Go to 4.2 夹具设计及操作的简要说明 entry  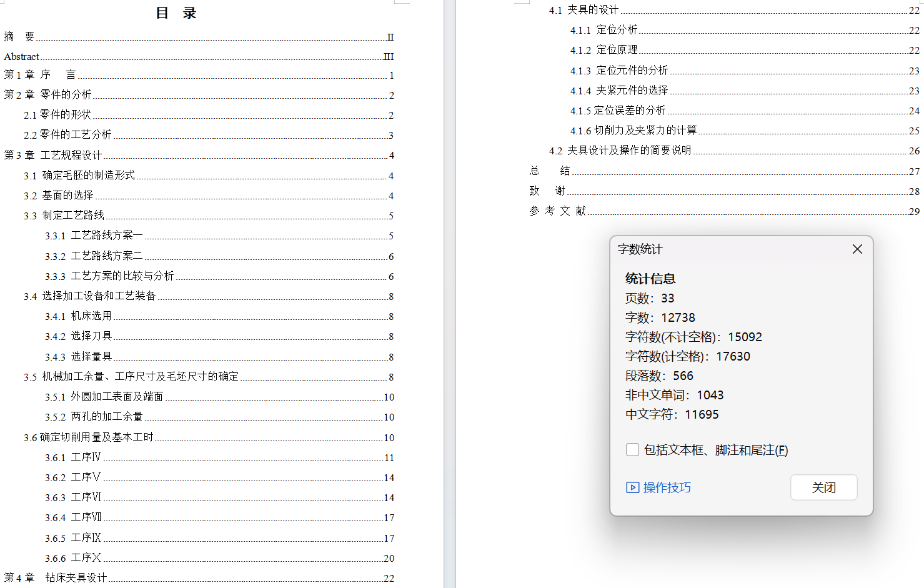click(x=734, y=151)
